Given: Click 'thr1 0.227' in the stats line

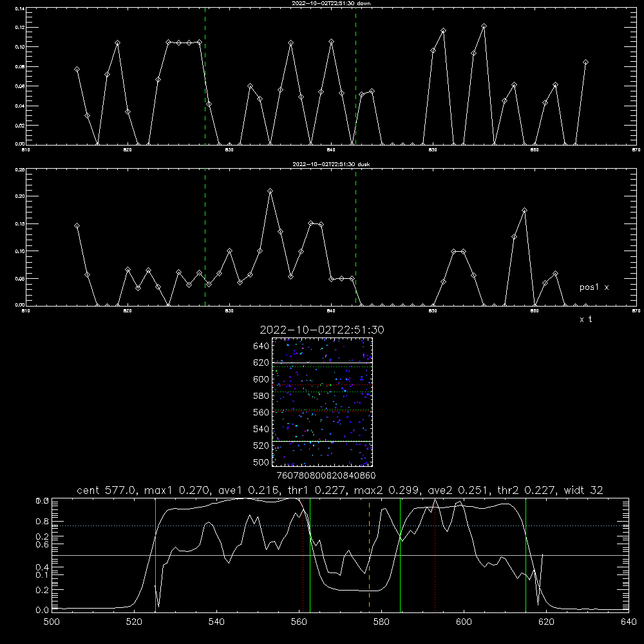Looking at the screenshot, I should [x=320, y=490].
